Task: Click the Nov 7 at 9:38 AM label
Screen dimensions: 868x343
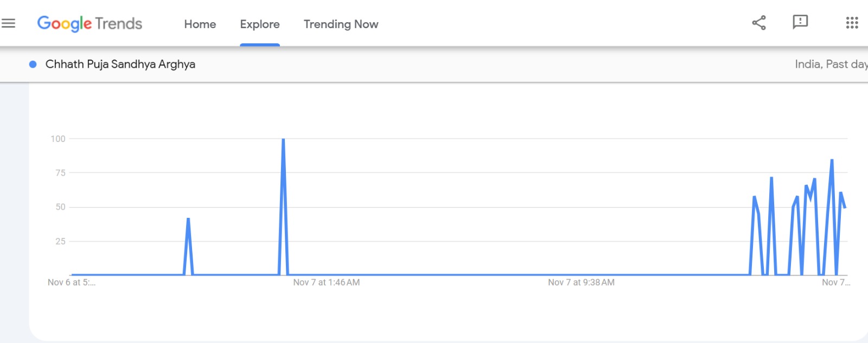Action: (x=581, y=282)
